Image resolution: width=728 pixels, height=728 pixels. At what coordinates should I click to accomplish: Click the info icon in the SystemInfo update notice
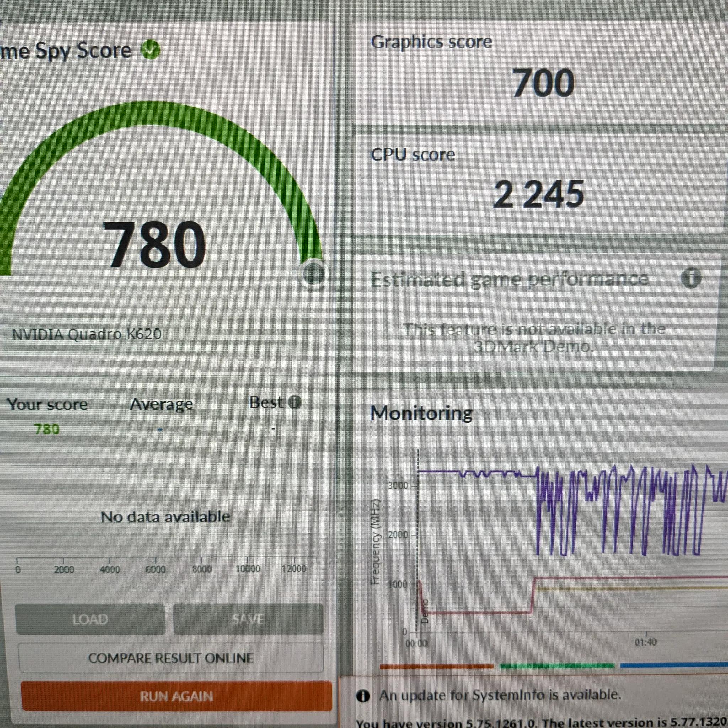coord(363,695)
